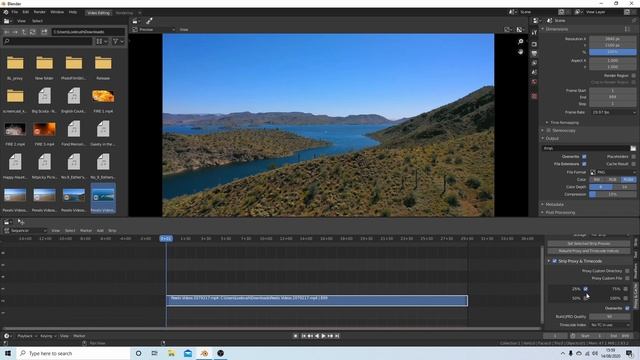The width and height of the screenshot is (640, 360).
Task: Open the Render menu
Action: 40,12
